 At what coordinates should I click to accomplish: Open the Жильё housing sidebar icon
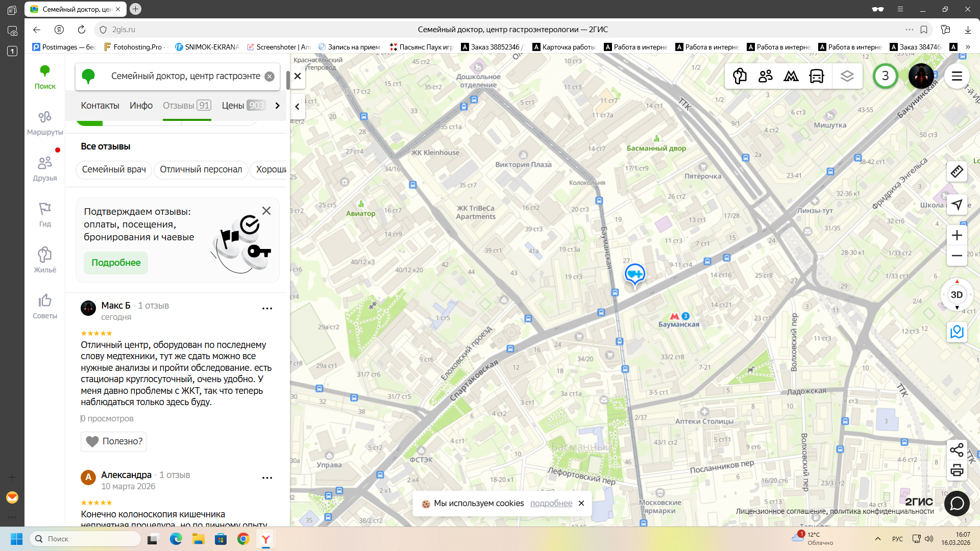[45, 260]
